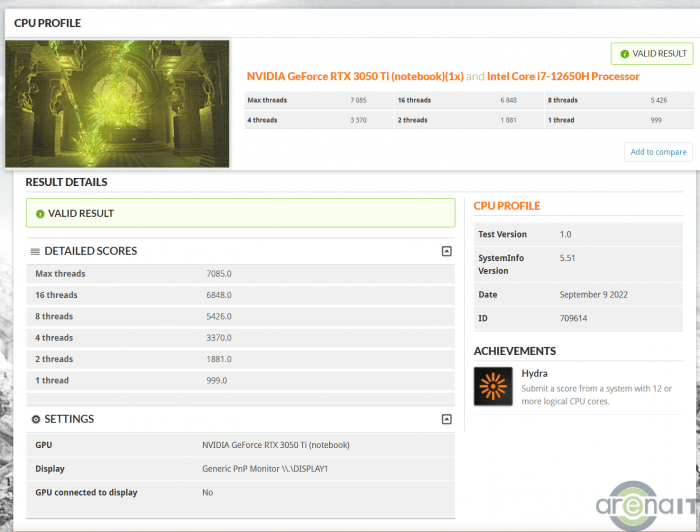Click the DETAILED SCORES heading text
The image size is (700, 532).
[91, 251]
